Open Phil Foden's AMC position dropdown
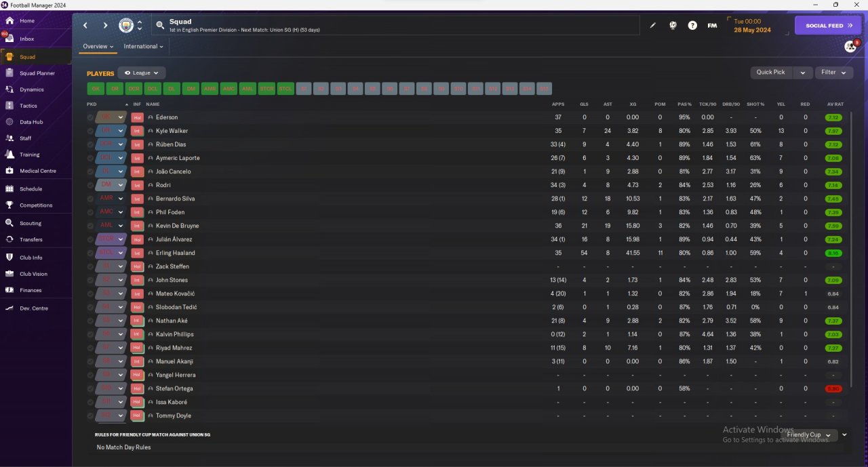 click(111, 212)
